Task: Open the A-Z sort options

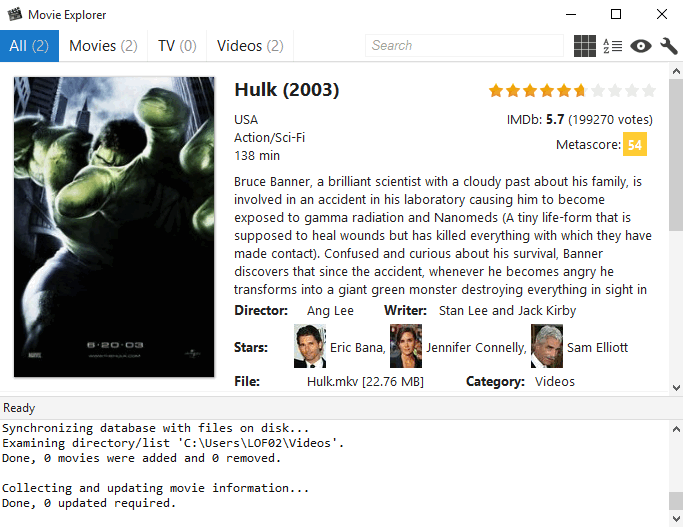Action: pos(612,46)
